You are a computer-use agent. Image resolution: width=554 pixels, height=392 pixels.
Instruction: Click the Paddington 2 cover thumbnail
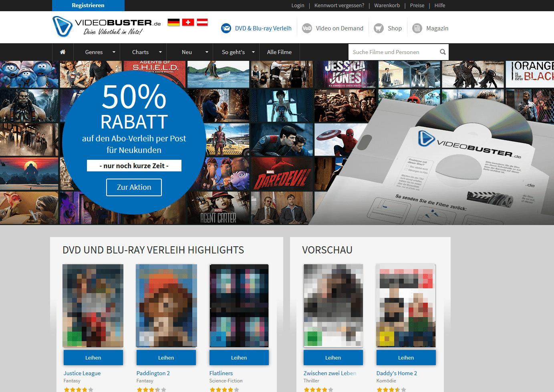pos(166,306)
